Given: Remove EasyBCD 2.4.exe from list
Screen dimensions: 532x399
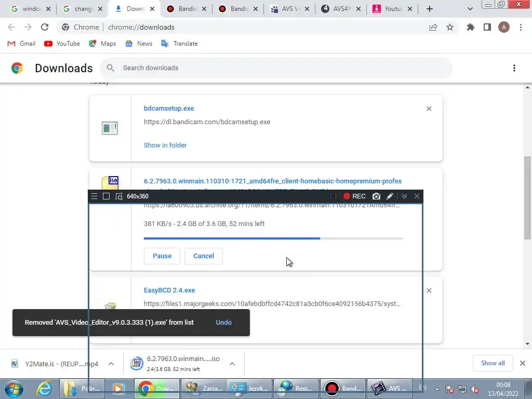Looking at the screenshot, I should click(429, 290).
